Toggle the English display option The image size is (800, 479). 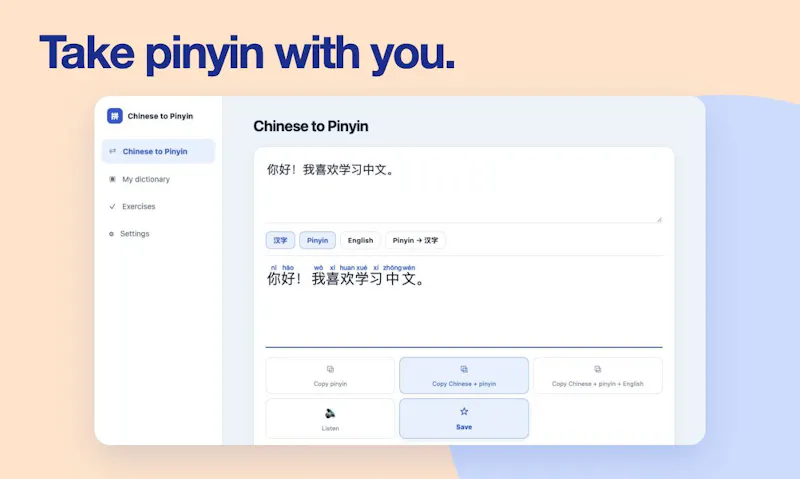pyautogui.click(x=360, y=240)
